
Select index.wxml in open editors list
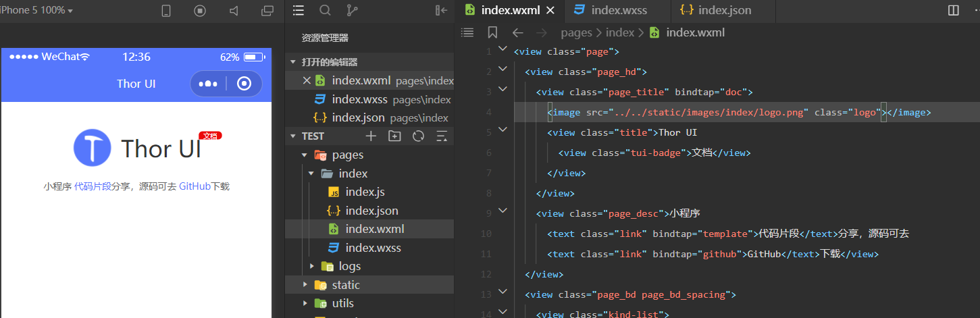pyautogui.click(x=361, y=80)
